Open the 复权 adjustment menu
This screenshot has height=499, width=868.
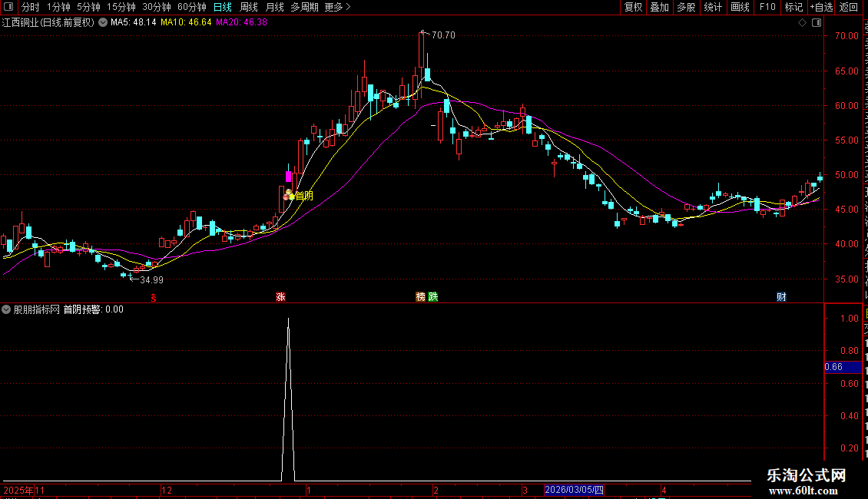pos(633,7)
